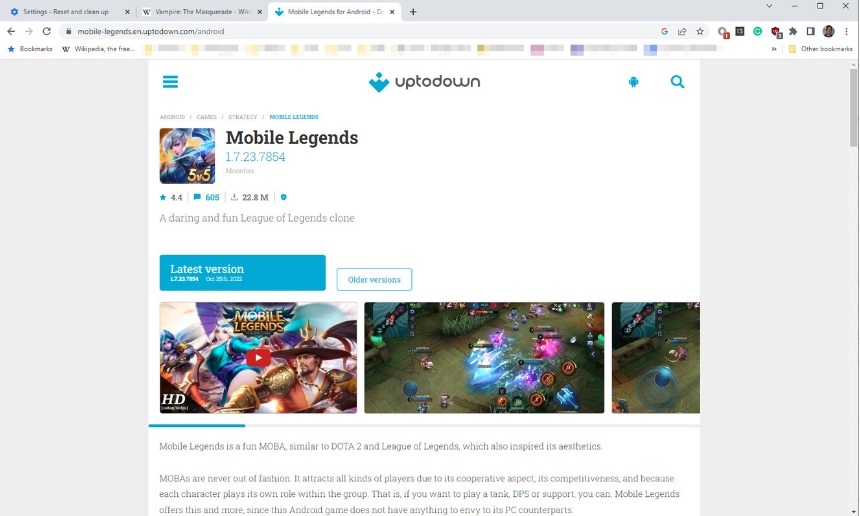Open the Chrome extensions puzzle icon

tap(793, 31)
